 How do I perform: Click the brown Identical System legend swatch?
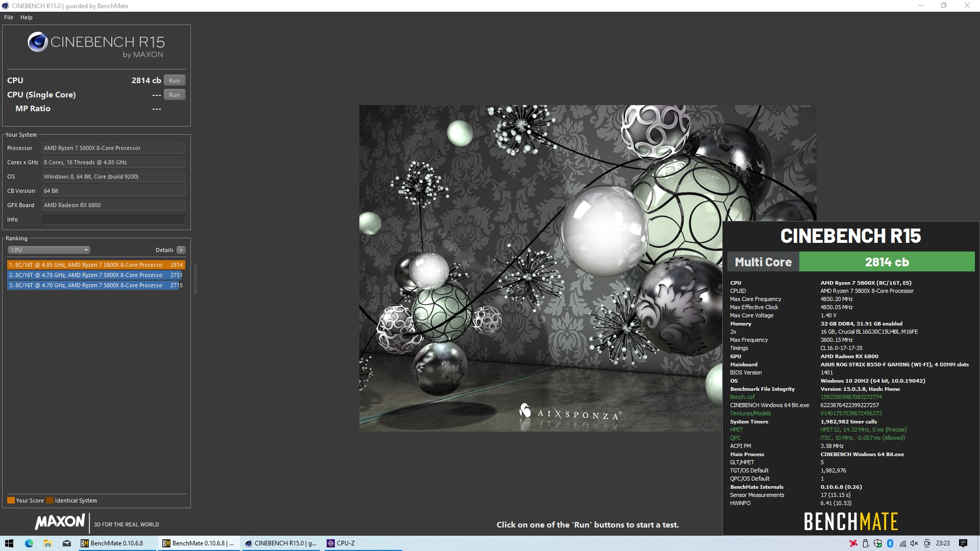[x=50, y=500]
